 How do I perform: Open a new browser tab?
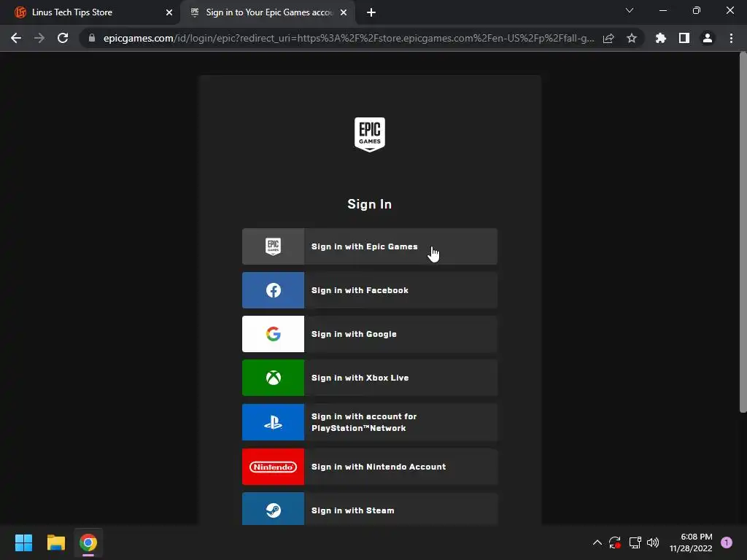click(371, 12)
